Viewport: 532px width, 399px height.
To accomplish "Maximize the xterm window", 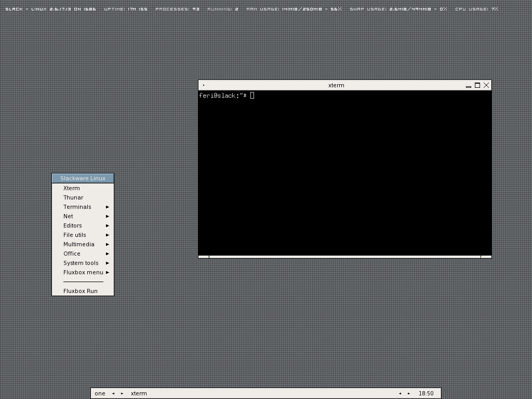I will coord(477,85).
